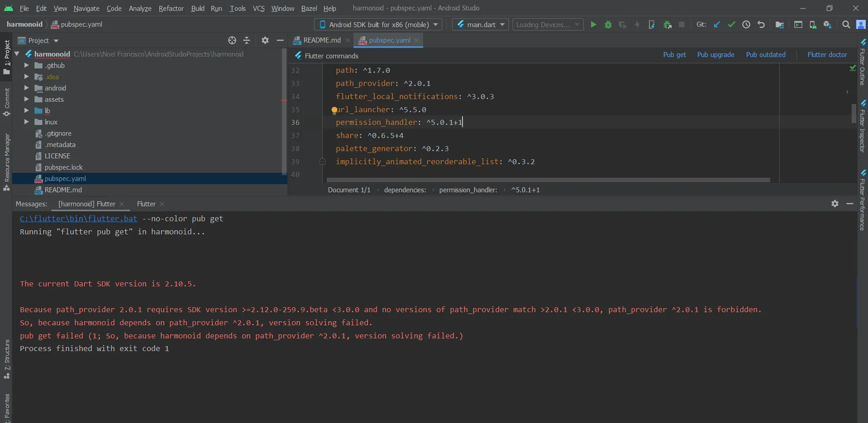Click the Pub get link
Viewport: 868px width, 423px height.
[674, 55]
